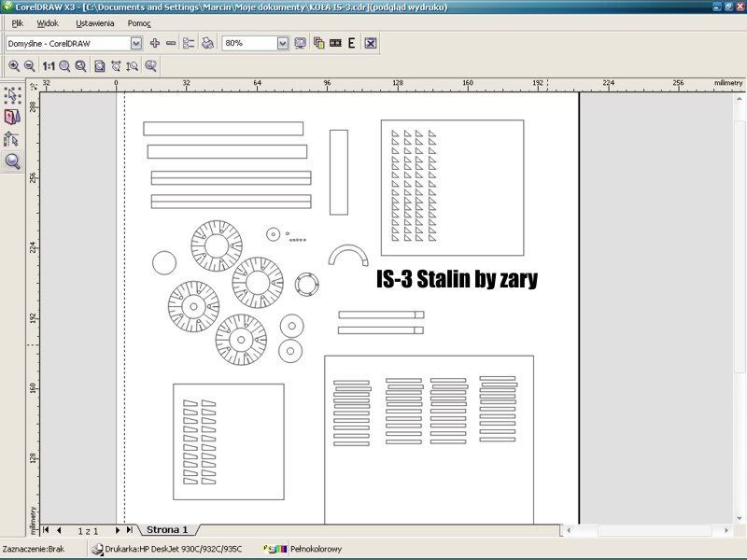The width and height of the screenshot is (747, 560).
Task: Click the Zaznaczenie:Brak status text
Action: [34, 549]
